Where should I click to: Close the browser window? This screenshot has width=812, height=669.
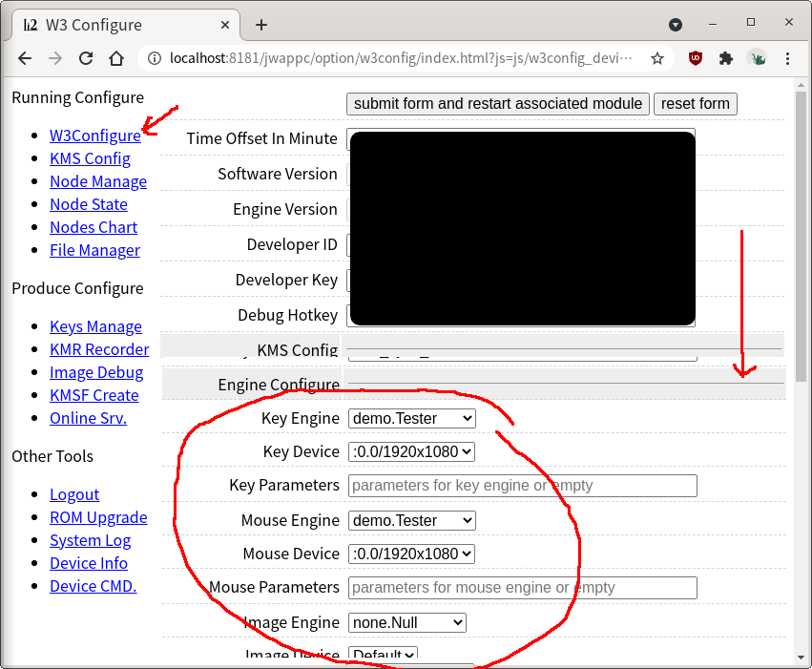(x=789, y=22)
